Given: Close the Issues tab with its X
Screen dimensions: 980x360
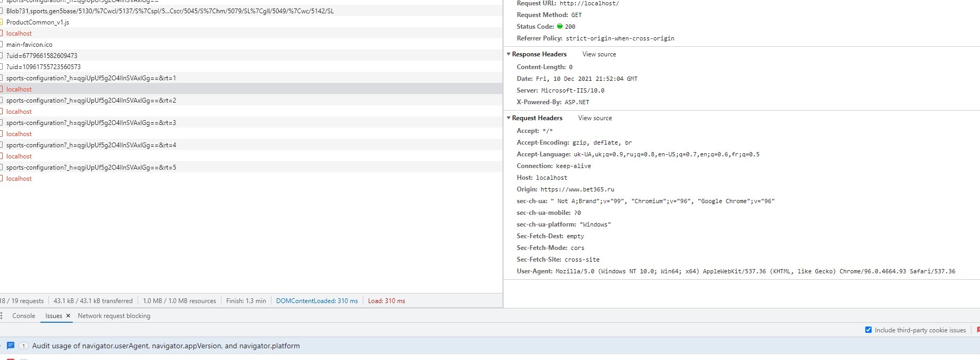Looking at the screenshot, I should [68, 316].
